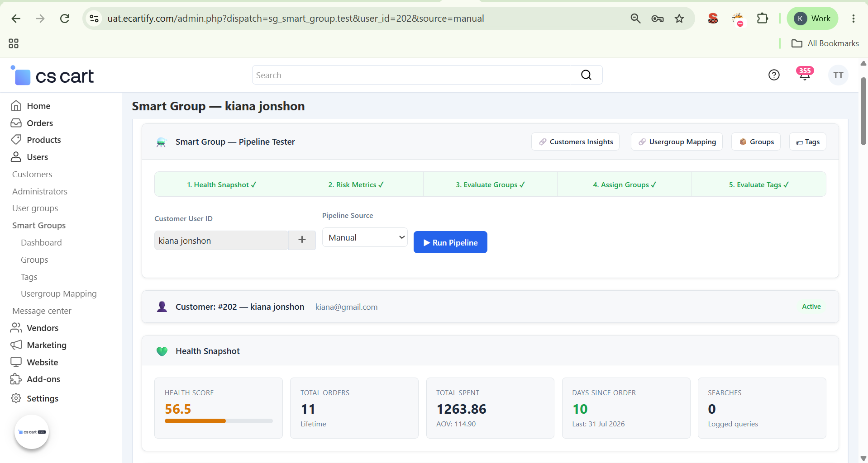This screenshot has width=868, height=463.
Task: Open Home in the sidebar
Action: pos(38,106)
